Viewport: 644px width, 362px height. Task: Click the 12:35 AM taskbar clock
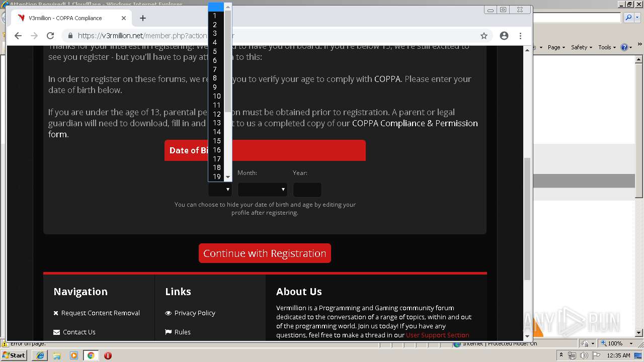click(618, 355)
